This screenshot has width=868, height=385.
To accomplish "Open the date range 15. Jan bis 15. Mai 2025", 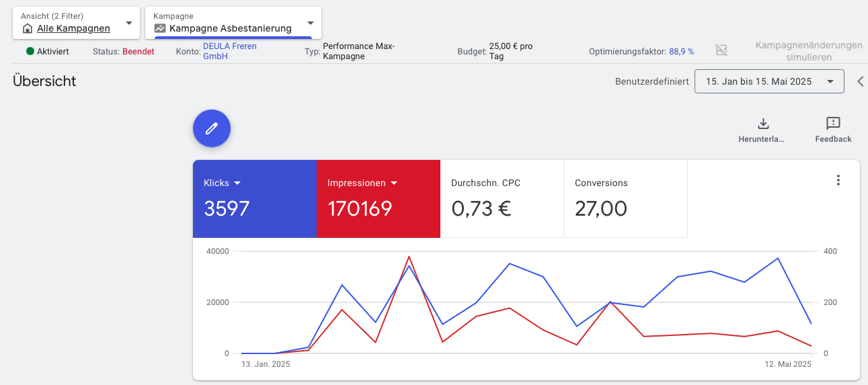I will 768,81.
